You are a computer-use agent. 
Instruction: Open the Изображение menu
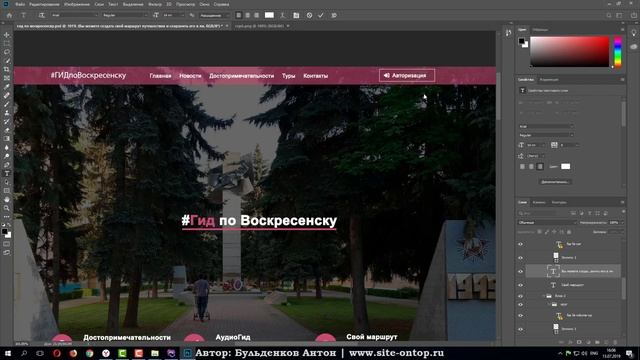point(77,4)
